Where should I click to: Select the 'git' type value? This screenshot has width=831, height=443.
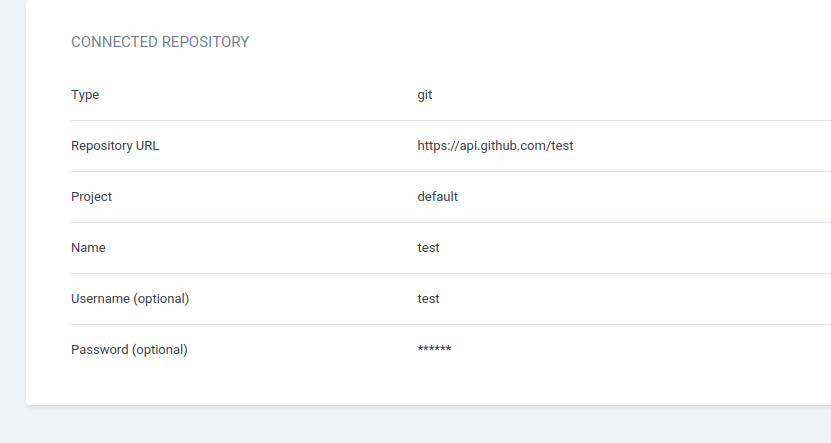pyautogui.click(x=425, y=95)
